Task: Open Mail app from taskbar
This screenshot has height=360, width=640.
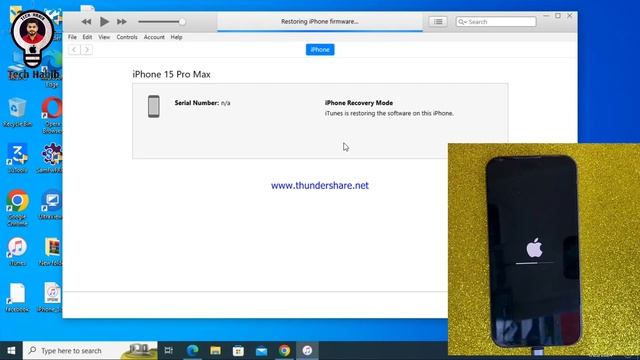Action: pyautogui.click(x=262, y=351)
